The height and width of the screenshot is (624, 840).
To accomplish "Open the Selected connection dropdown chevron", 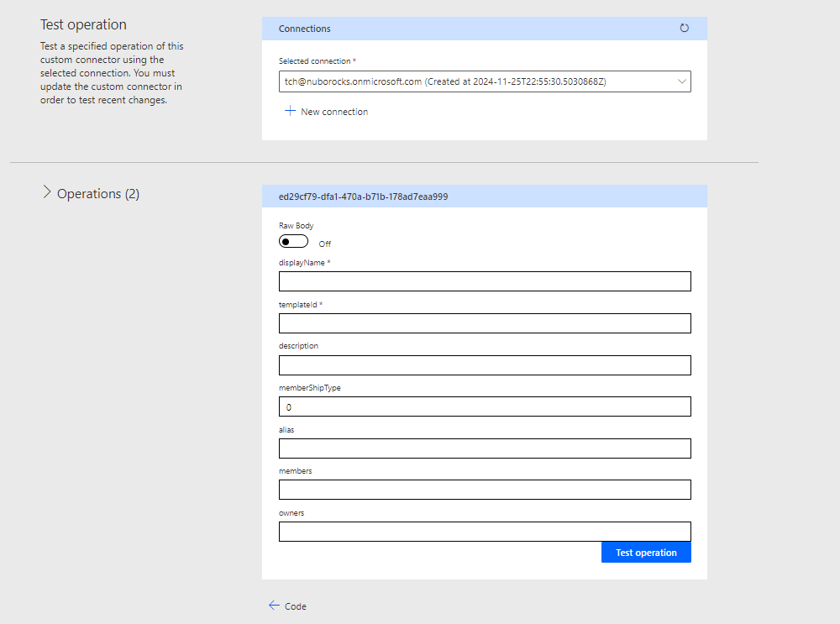I will point(682,81).
